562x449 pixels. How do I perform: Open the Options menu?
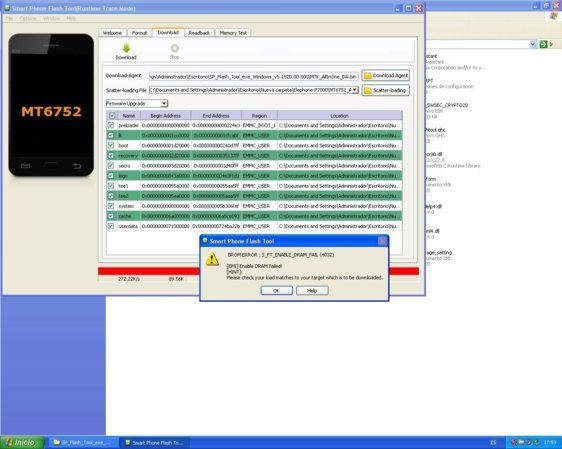(28, 18)
